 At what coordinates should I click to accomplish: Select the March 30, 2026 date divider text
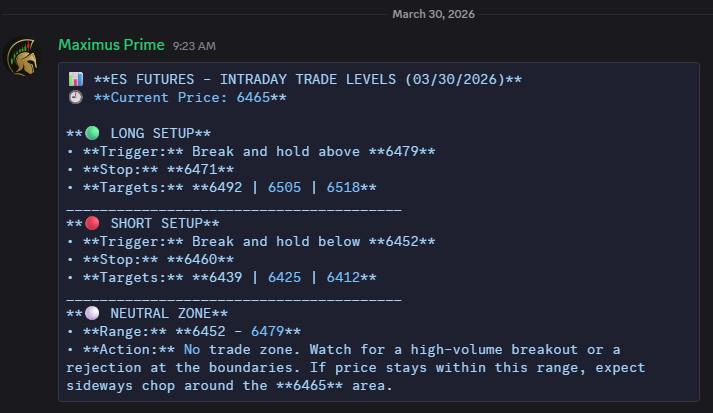433,14
